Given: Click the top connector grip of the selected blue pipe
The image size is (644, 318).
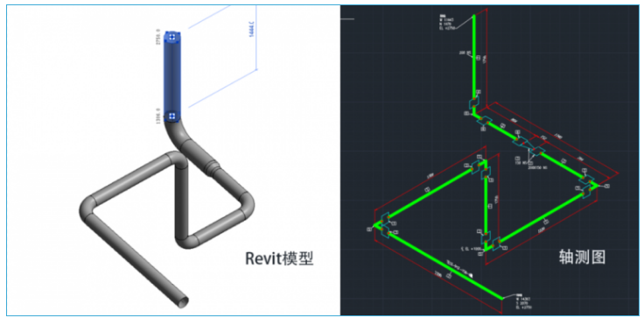Looking at the screenshot, I should pos(172,37).
